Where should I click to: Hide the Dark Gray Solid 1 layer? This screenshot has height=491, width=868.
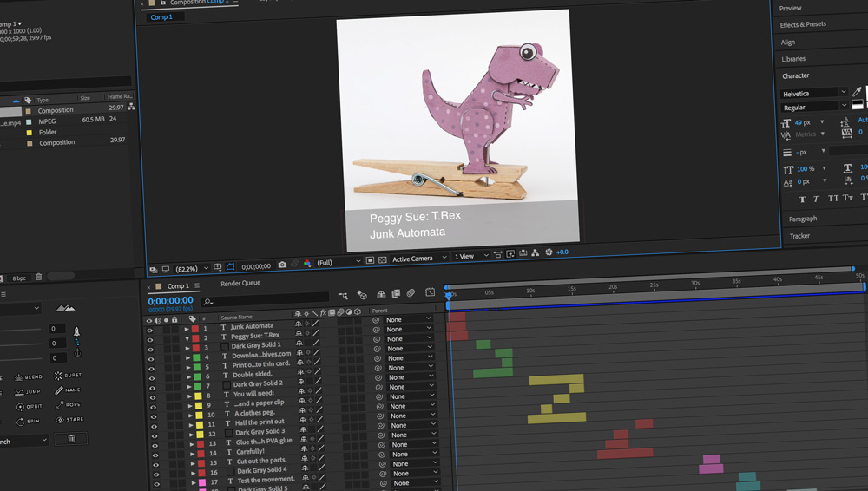click(x=150, y=350)
